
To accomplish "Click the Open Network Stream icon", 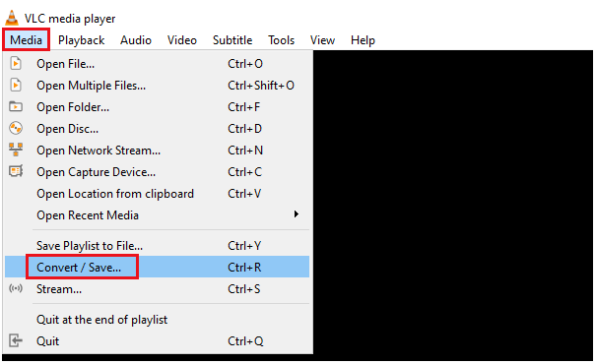I will point(16,150).
